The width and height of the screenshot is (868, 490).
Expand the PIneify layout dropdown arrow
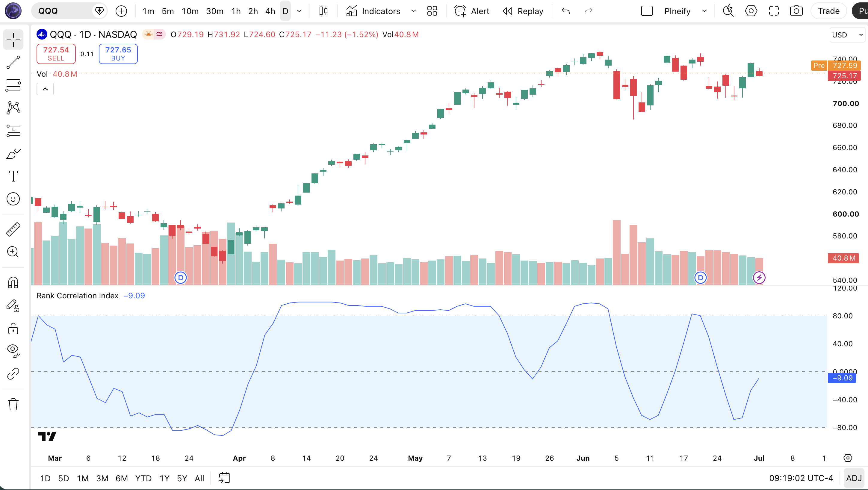704,11
